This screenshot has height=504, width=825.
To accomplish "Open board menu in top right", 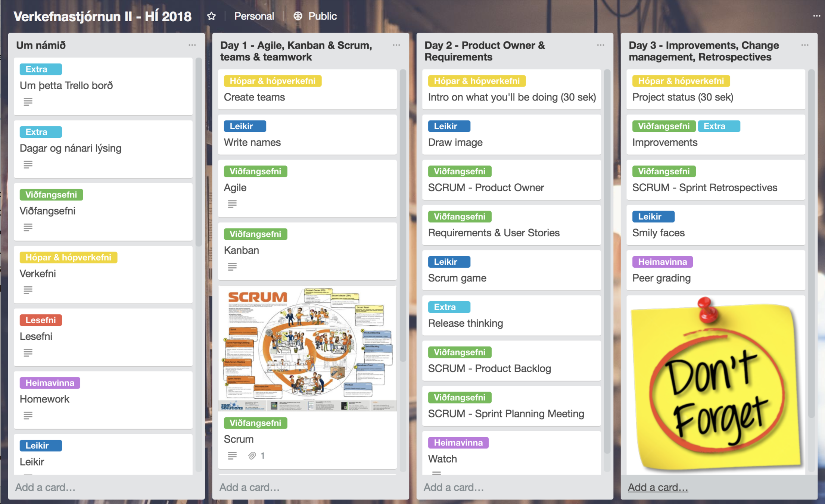I will point(816,16).
